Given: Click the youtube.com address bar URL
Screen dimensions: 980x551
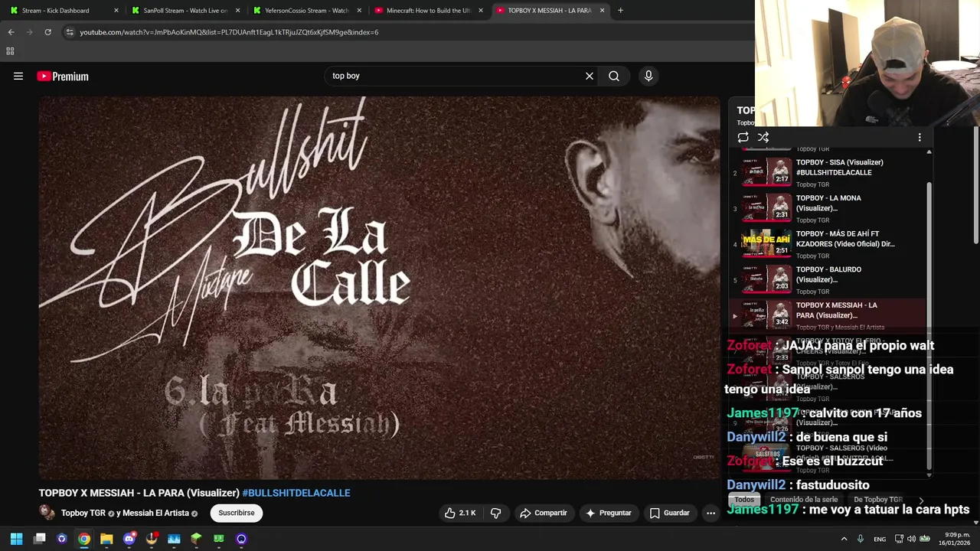Looking at the screenshot, I should pyautogui.click(x=229, y=32).
